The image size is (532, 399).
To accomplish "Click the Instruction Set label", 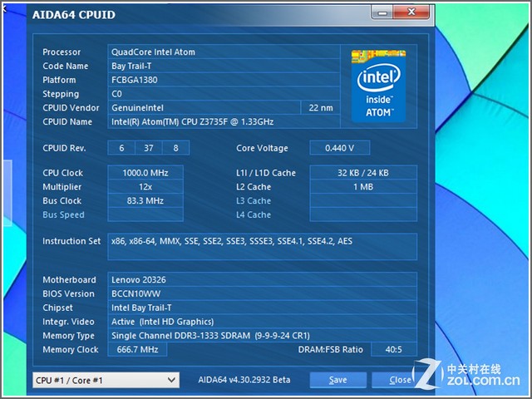I will pyautogui.click(x=71, y=241).
